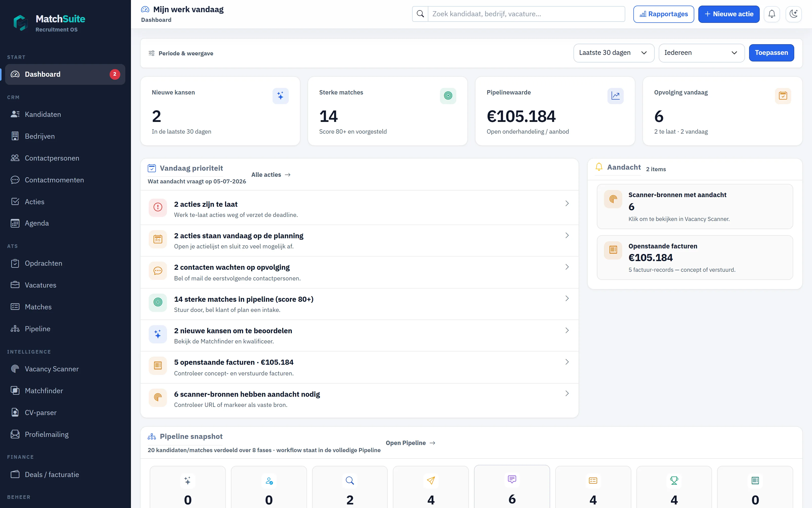Open the Laatste 30 dagen period dropdown
The height and width of the screenshot is (508, 812).
point(614,53)
